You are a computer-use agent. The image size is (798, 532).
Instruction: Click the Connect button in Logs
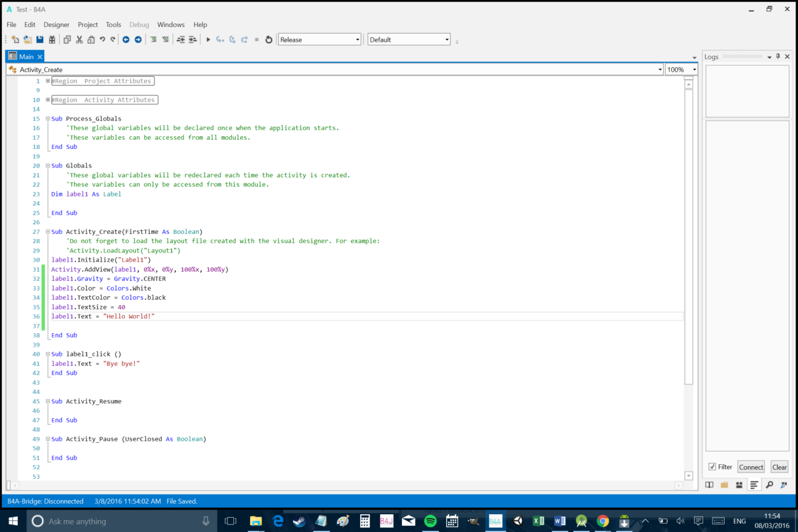tap(751, 467)
